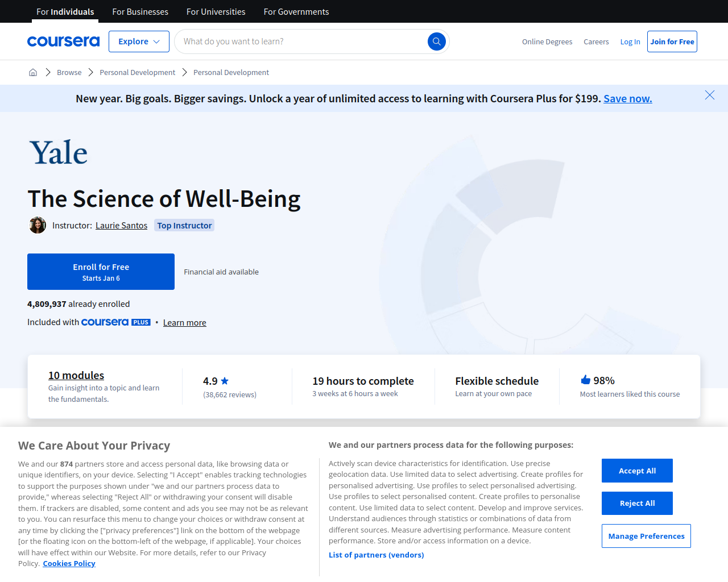Open List of partners (vendors)
The image size is (728, 582).
pos(377,555)
